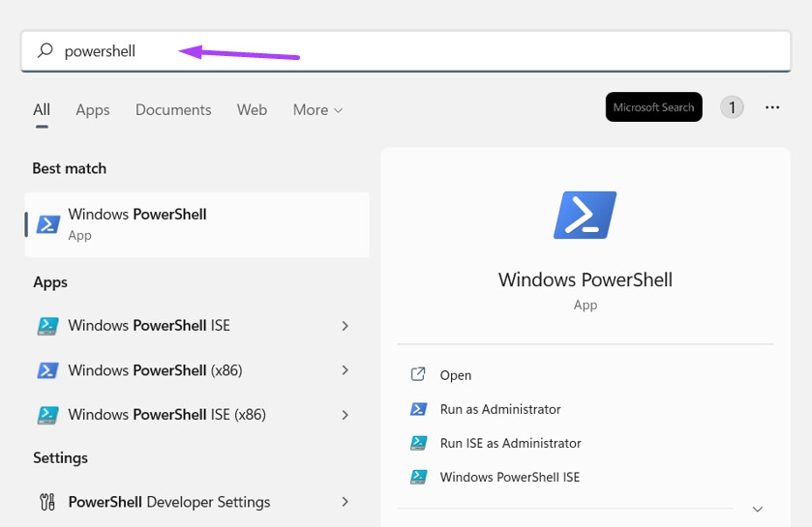
Task: Click the powershell search input field
Action: tap(406, 50)
